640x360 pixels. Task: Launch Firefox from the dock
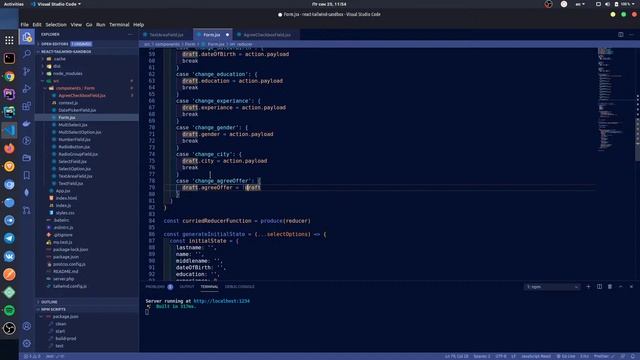click(9, 148)
